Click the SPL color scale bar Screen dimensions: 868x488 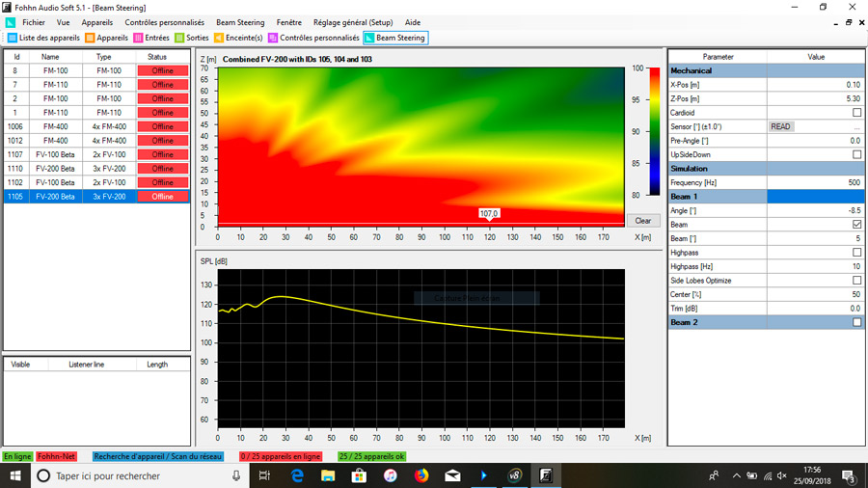(x=654, y=131)
